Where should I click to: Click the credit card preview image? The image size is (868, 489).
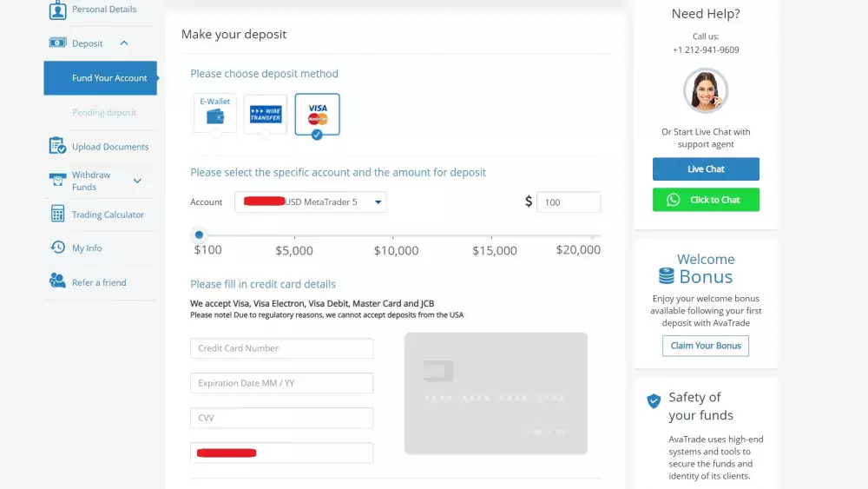496,393
